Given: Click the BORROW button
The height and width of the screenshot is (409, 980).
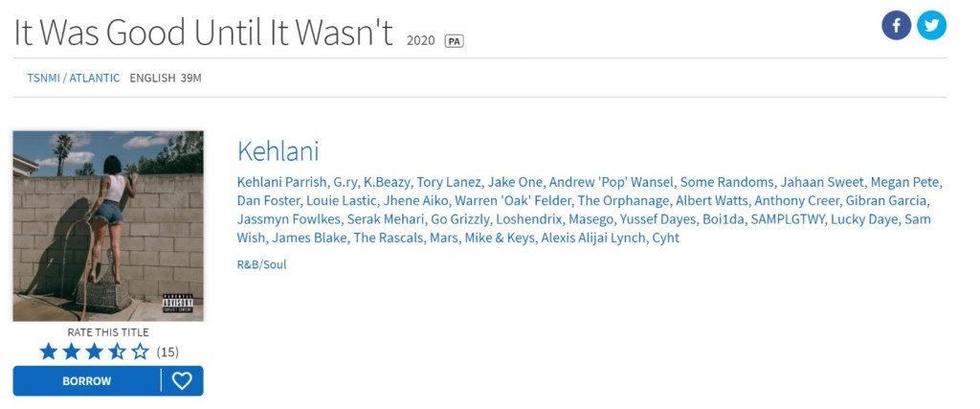Looking at the screenshot, I should (x=87, y=381).
